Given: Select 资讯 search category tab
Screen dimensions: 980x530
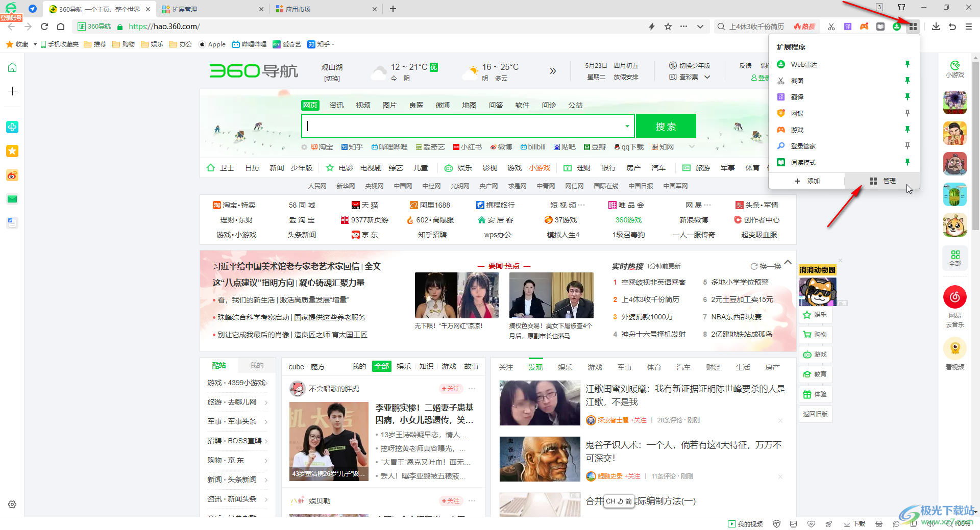Looking at the screenshot, I should click(336, 105).
